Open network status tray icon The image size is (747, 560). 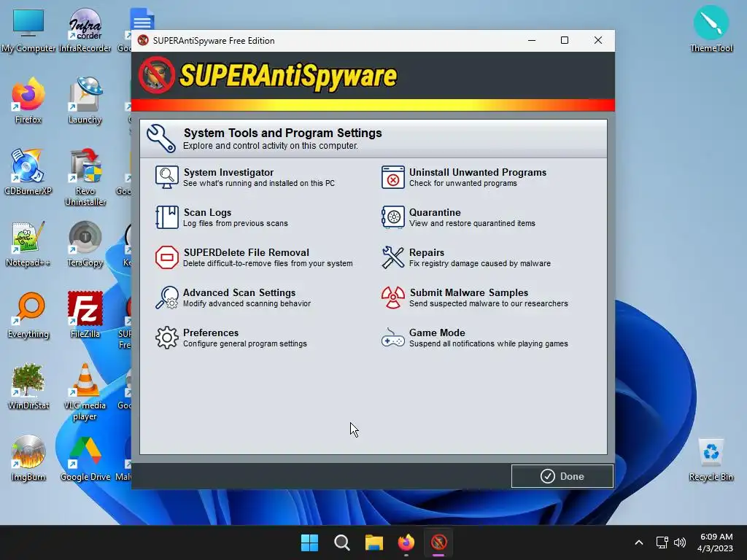point(662,542)
